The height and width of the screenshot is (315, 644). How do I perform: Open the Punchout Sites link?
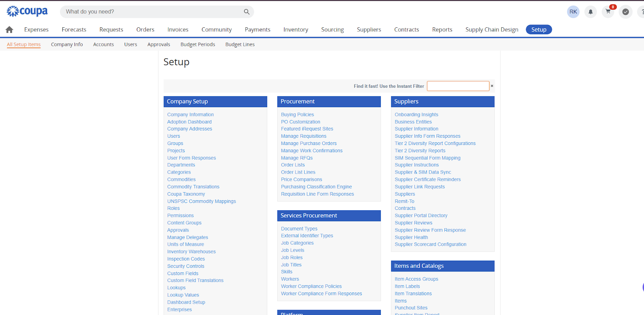tap(411, 308)
